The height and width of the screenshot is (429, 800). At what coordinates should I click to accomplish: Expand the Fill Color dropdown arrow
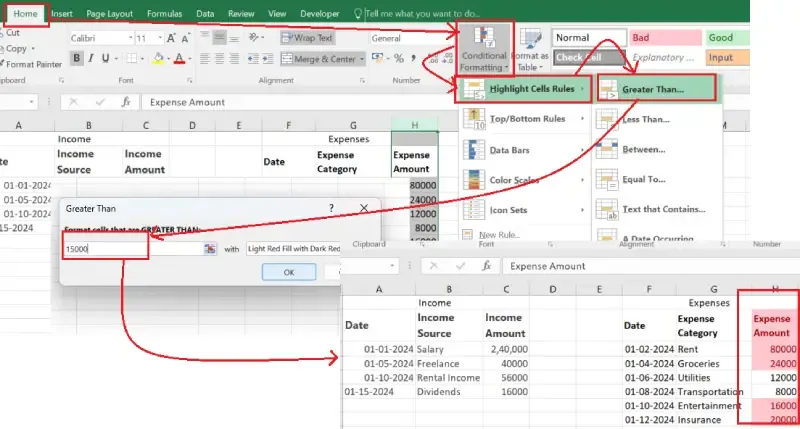coord(168,59)
